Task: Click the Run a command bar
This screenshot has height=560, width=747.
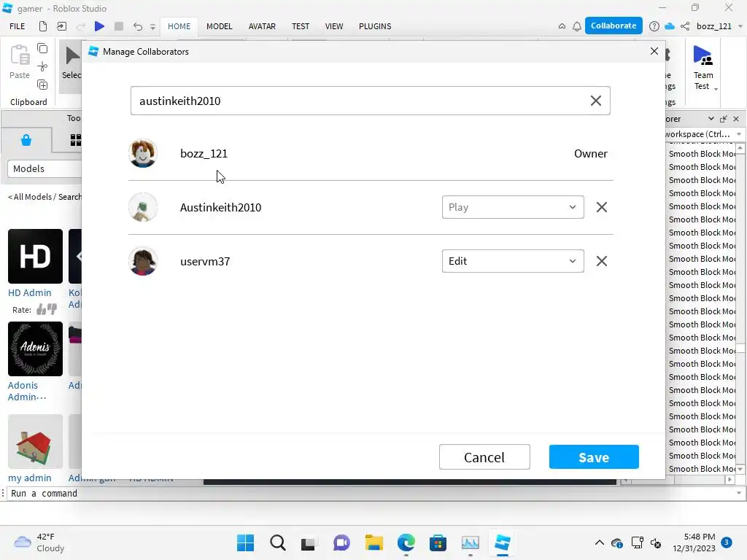Action: pyautogui.click(x=371, y=494)
